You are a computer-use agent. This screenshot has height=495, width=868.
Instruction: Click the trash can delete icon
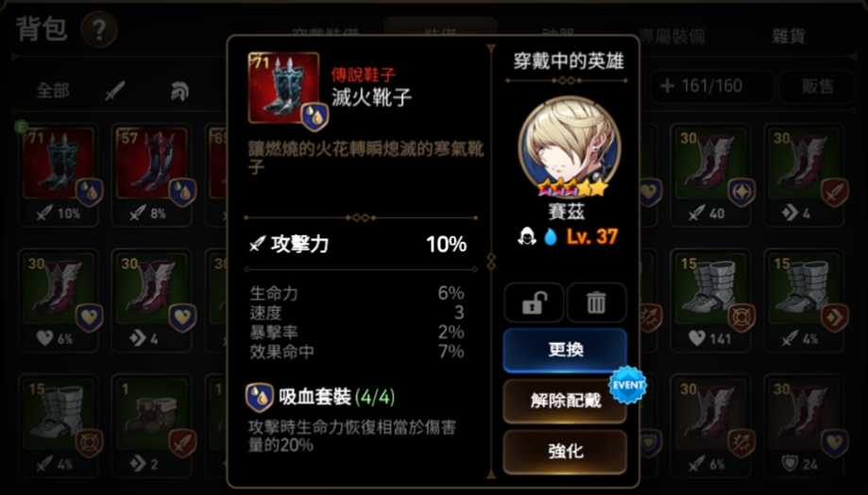(596, 303)
